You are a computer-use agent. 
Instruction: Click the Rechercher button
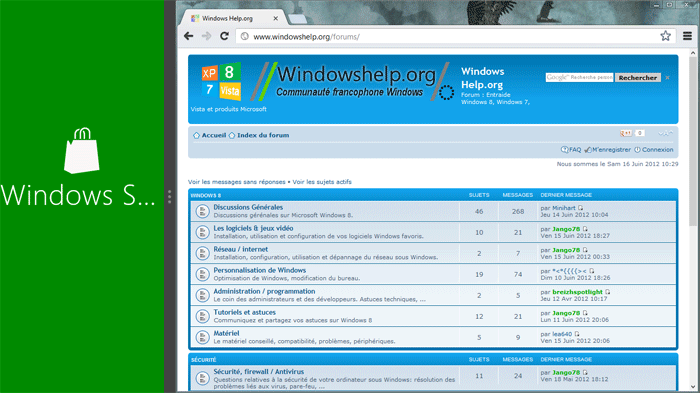[x=638, y=78]
